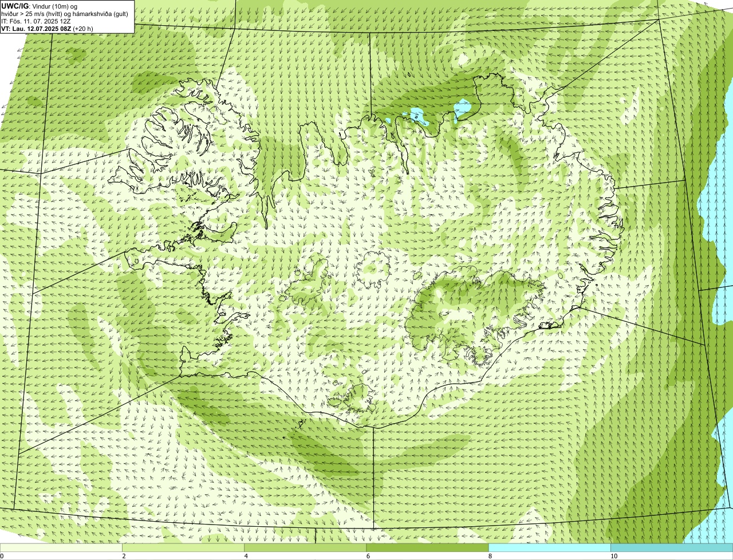This screenshot has width=733, height=560.
Task: Click the 4–6 m/s legend color swatch
Action: click(305, 548)
